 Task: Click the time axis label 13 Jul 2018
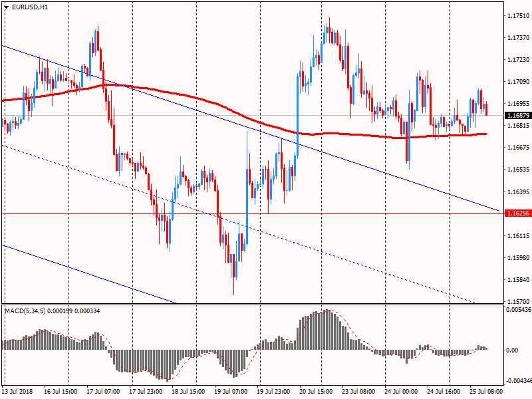tap(17, 392)
